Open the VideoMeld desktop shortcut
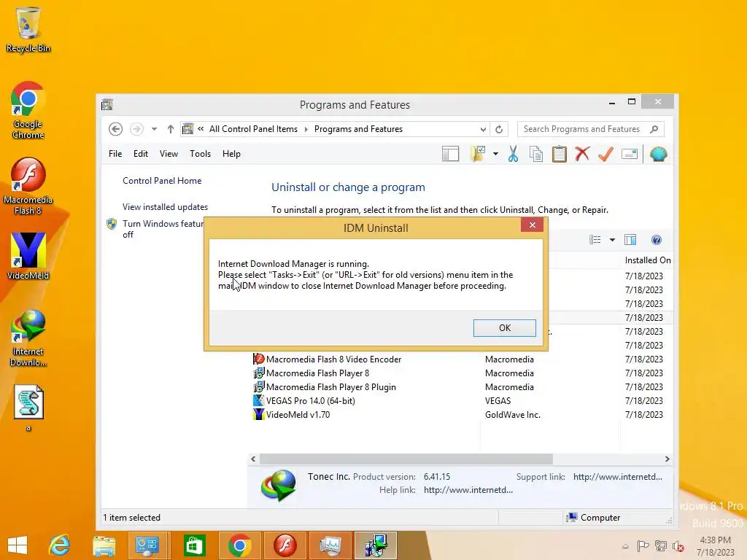The width and height of the screenshot is (747, 560). [x=28, y=256]
